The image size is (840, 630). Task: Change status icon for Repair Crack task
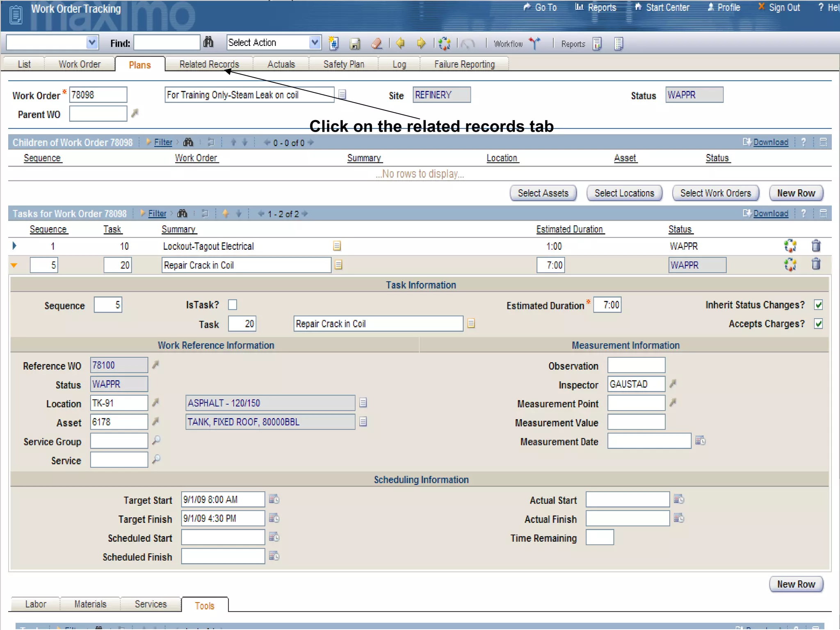pos(790,265)
